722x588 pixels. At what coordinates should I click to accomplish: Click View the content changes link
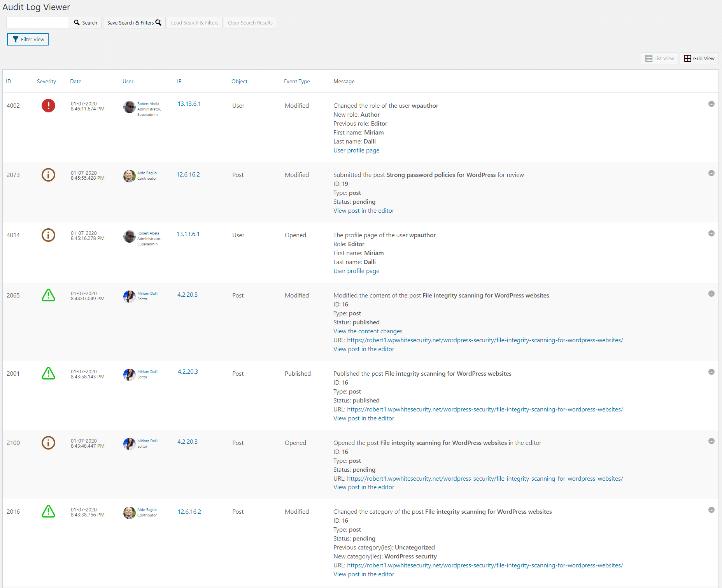click(368, 331)
